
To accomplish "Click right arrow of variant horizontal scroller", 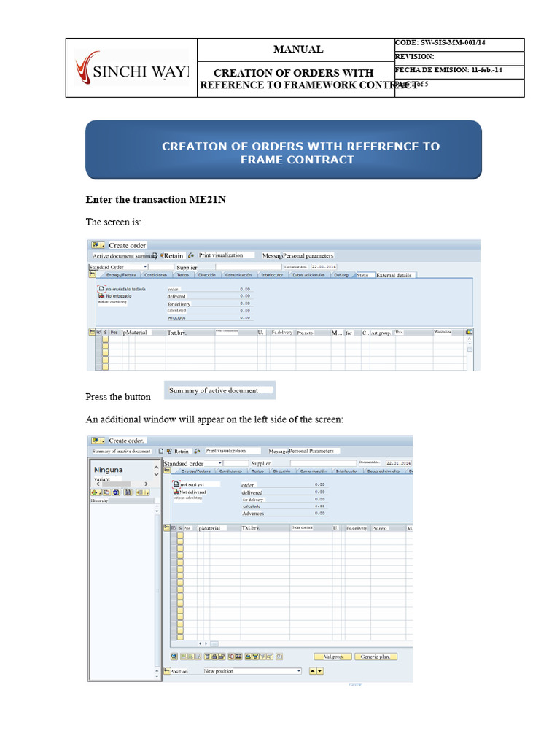I will 146,484.
